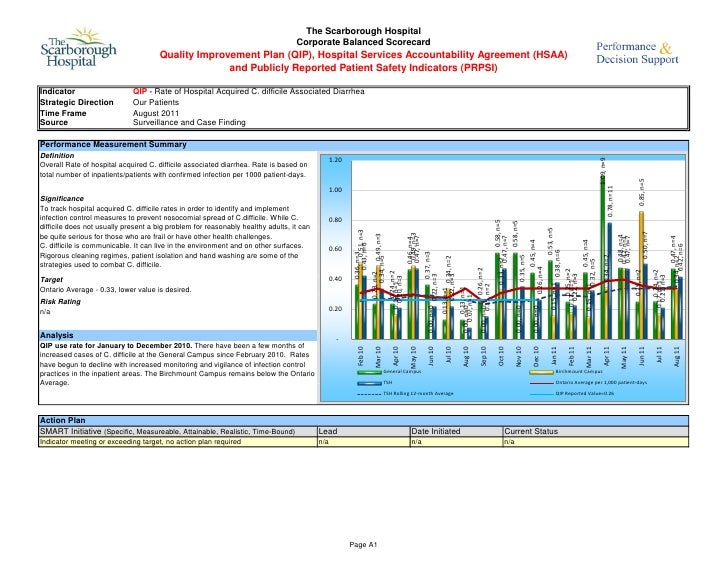Image resolution: width=728 pixels, height=563 pixels.
Task: Click the 'Feb 10' x-axis label
Action: pyautogui.click(x=361, y=356)
